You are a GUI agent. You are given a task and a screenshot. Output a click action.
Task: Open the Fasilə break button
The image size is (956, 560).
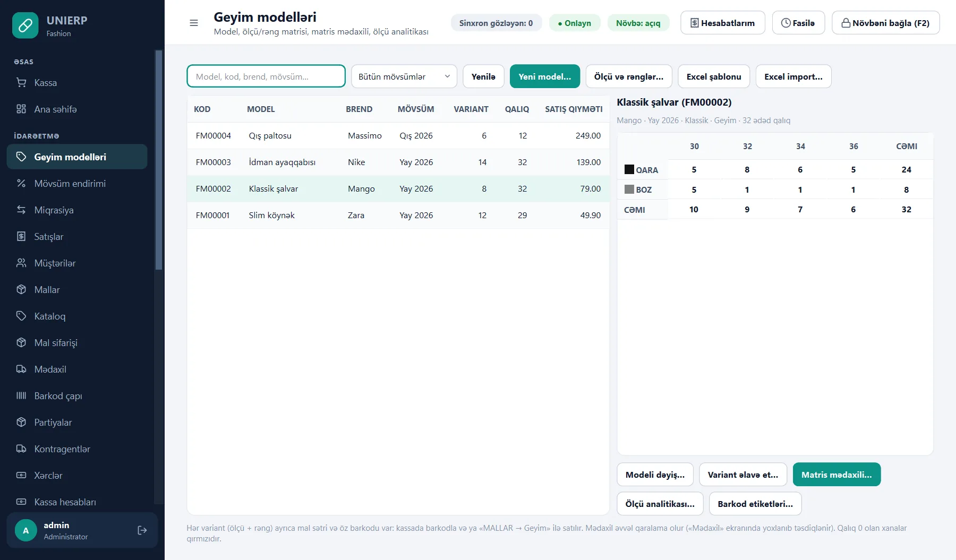pyautogui.click(x=798, y=23)
